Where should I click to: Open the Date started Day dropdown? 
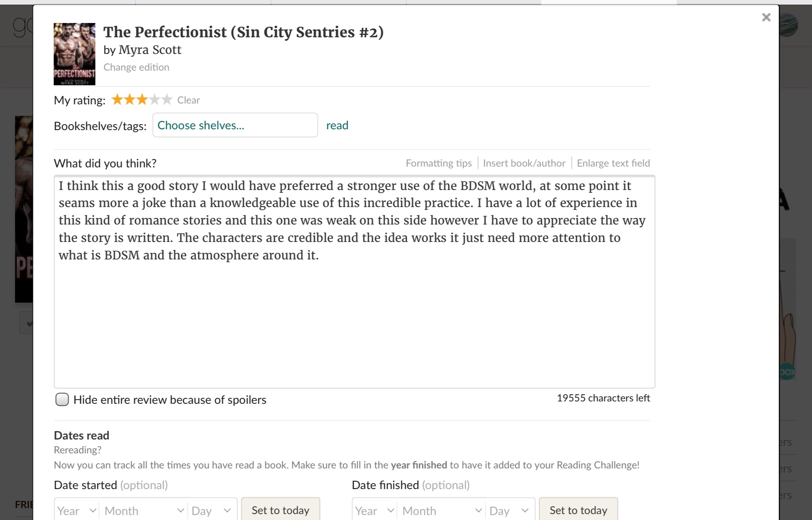click(211, 510)
